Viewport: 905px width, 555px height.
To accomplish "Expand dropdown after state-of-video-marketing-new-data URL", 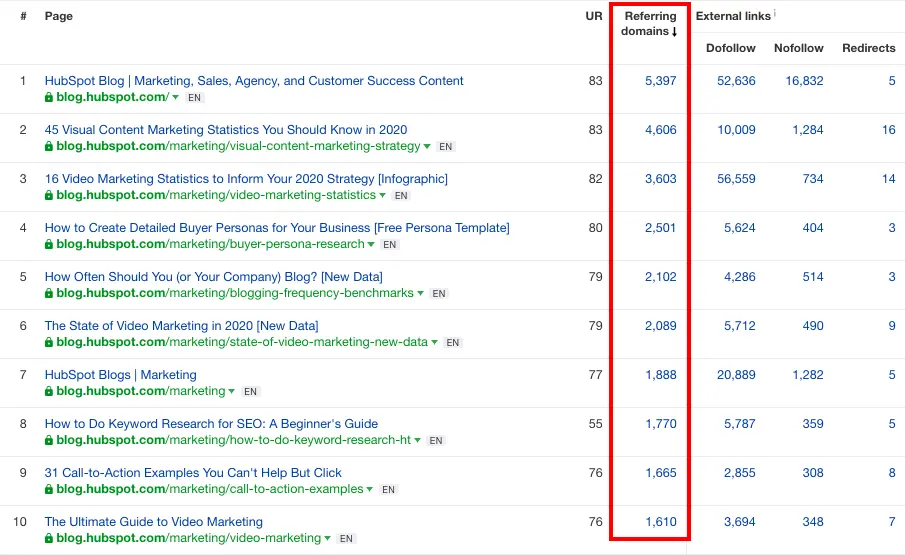I will click(434, 343).
